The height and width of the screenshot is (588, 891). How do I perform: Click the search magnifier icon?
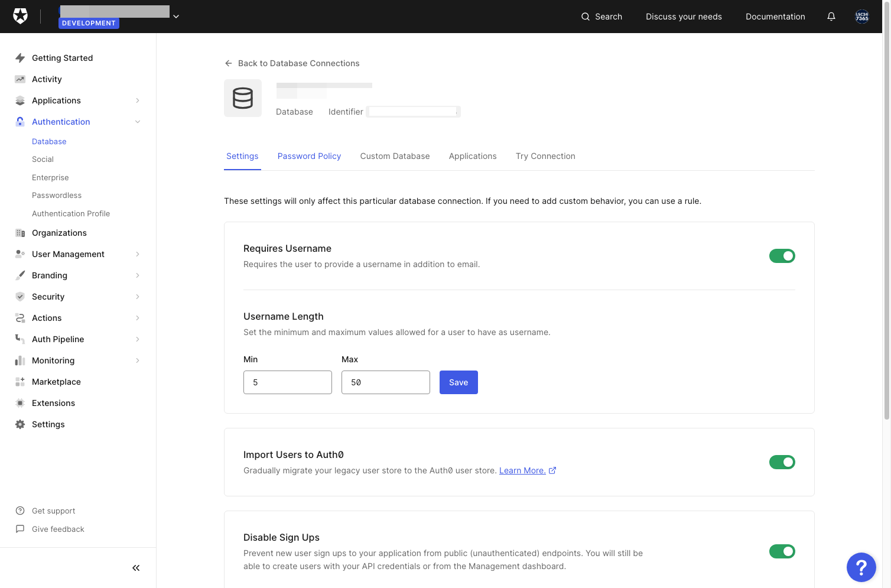[x=586, y=17]
